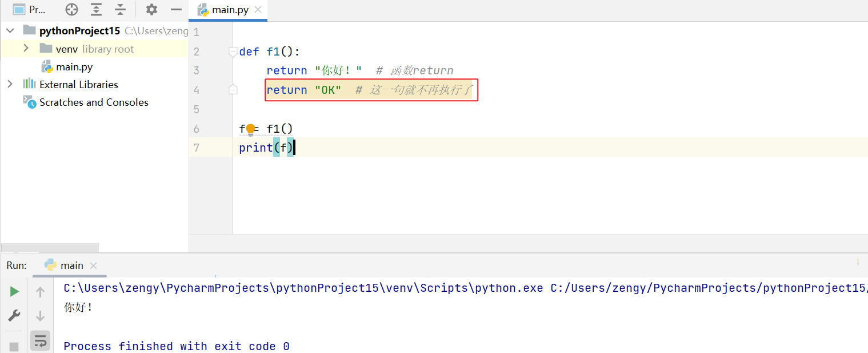Select the venv library root folder
Screen dimensions: 868x353
click(x=94, y=49)
